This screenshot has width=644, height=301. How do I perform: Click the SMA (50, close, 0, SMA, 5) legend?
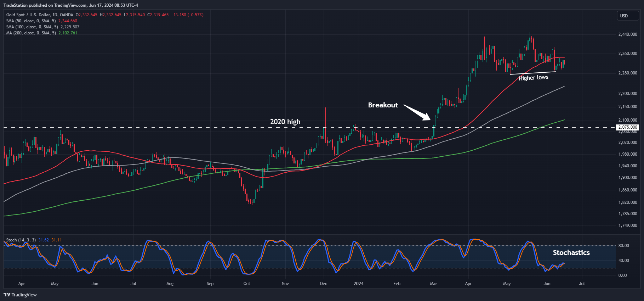coord(31,21)
